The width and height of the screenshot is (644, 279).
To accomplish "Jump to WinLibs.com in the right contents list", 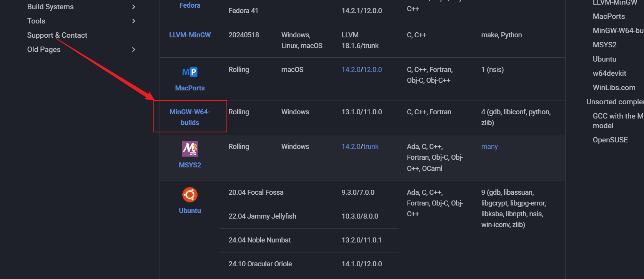I will point(614,88).
